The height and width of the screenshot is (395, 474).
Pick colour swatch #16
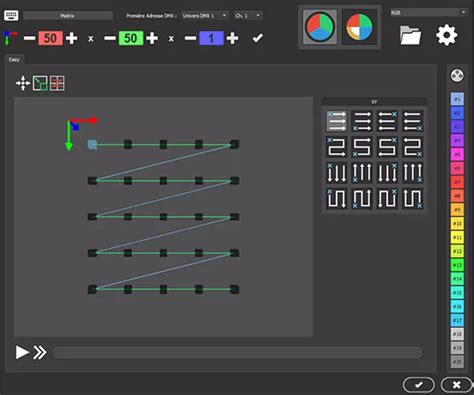click(457, 306)
